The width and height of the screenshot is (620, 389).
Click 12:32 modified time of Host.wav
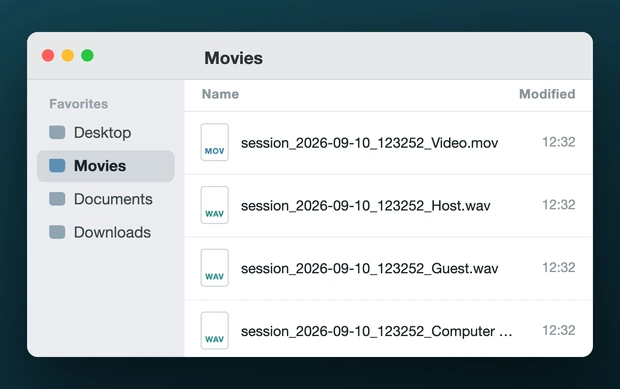click(558, 205)
